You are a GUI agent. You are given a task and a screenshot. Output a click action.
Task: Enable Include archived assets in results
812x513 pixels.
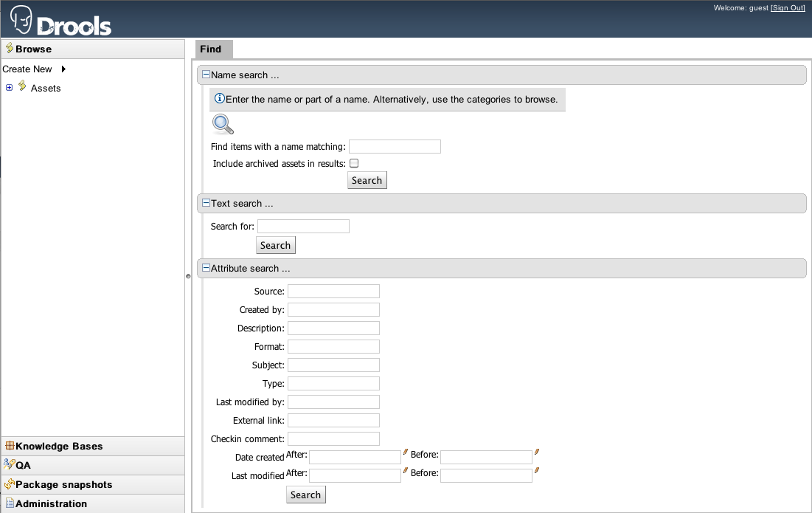(x=354, y=163)
